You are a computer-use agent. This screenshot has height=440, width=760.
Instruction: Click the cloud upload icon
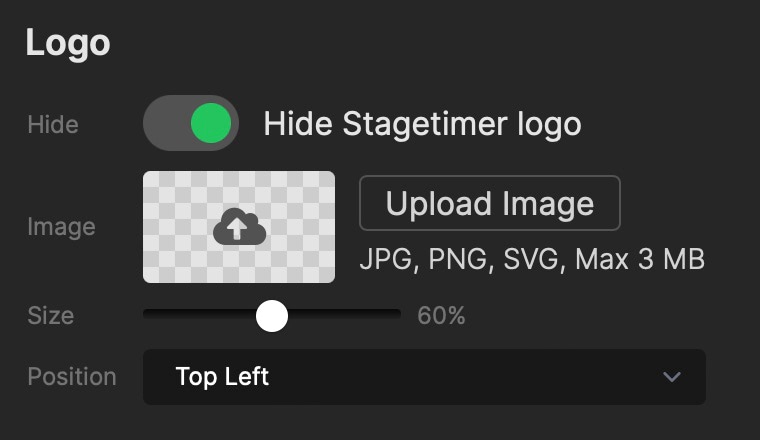click(239, 229)
